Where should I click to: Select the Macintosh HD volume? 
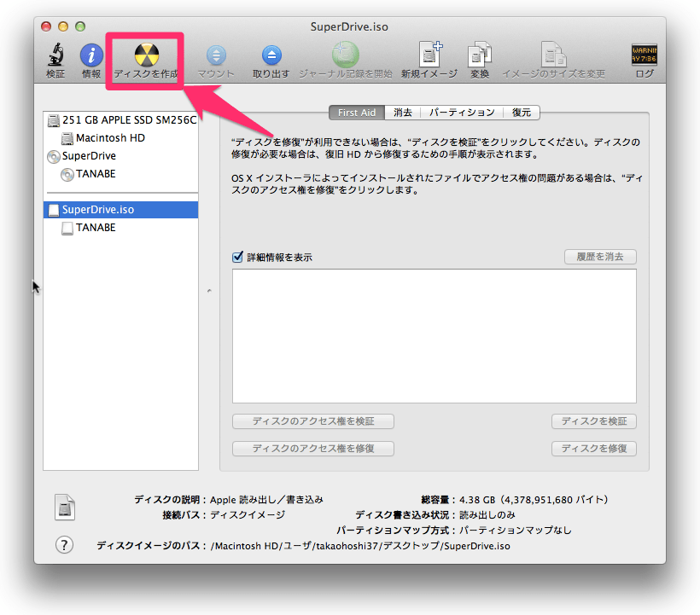pos(120,138)
